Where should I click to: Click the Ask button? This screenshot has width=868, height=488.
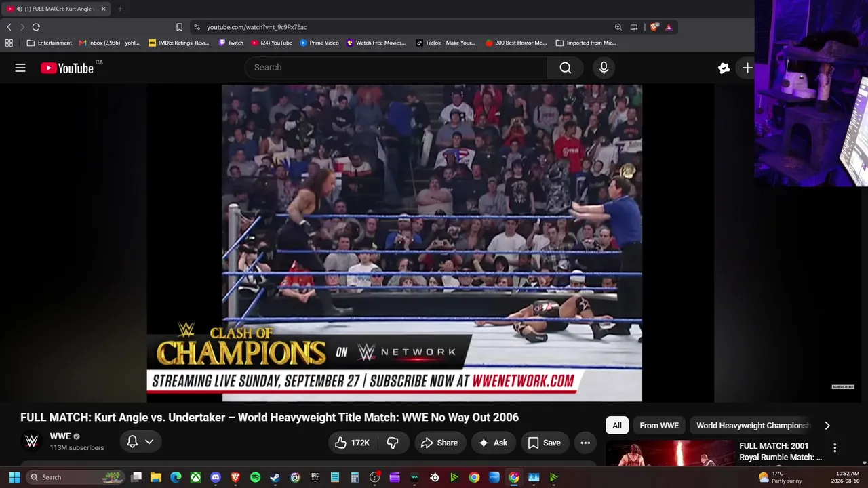click(493, 443)
